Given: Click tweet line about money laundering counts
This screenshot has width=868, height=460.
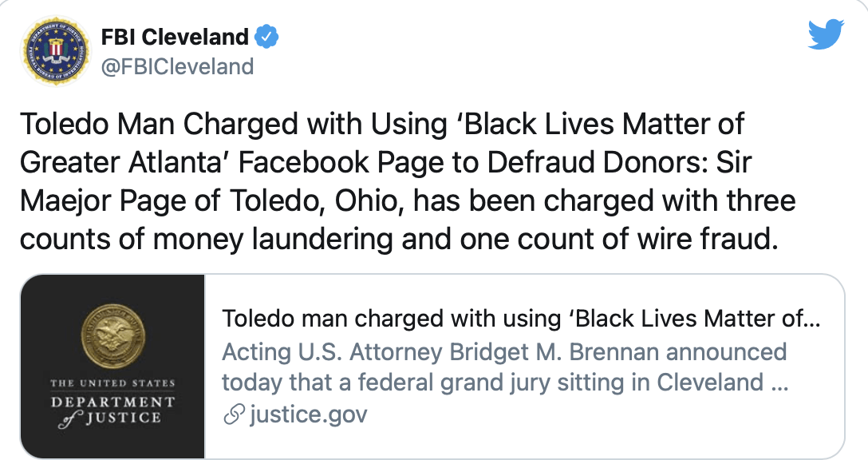Looking at the screenshot, I should pos(399,239).
